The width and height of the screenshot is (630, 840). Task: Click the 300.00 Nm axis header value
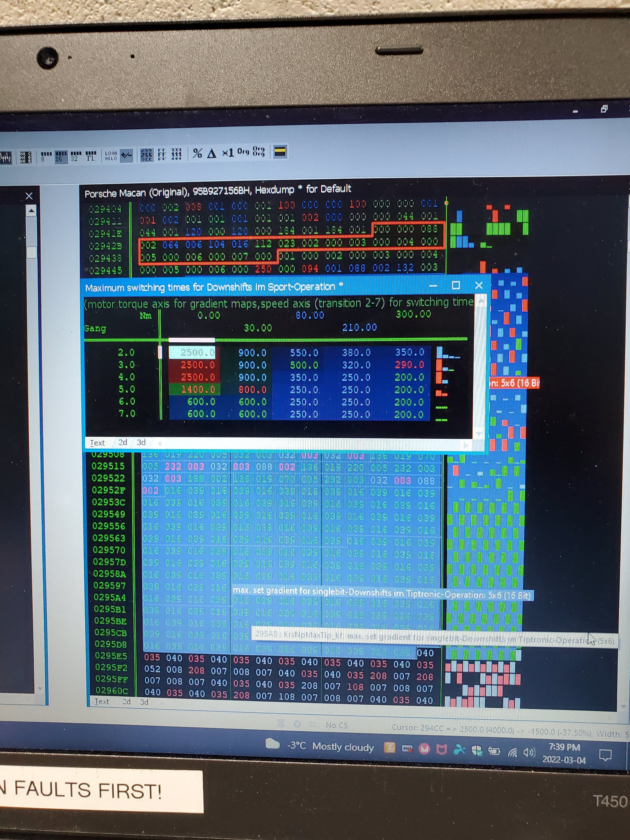click(x=413, y=314)
